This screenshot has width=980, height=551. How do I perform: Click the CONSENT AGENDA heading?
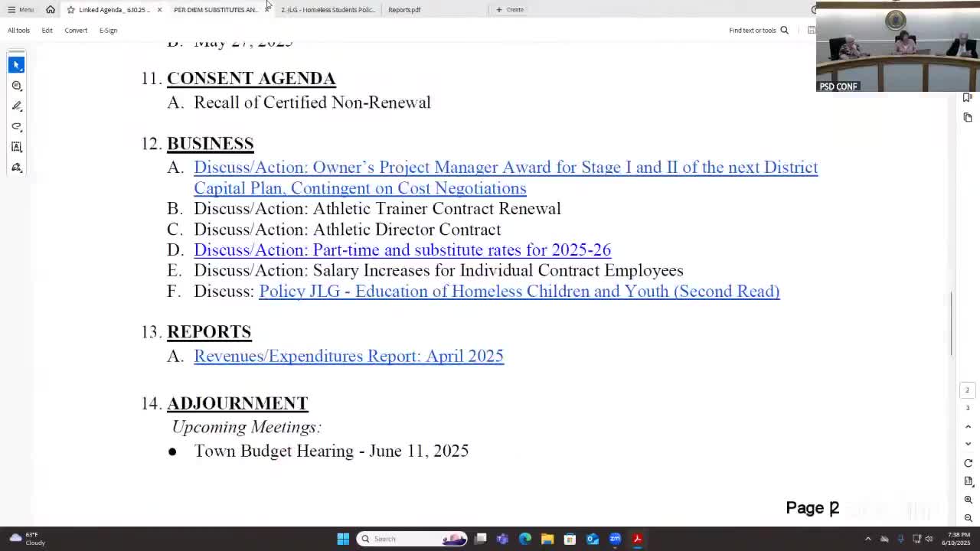251,78
